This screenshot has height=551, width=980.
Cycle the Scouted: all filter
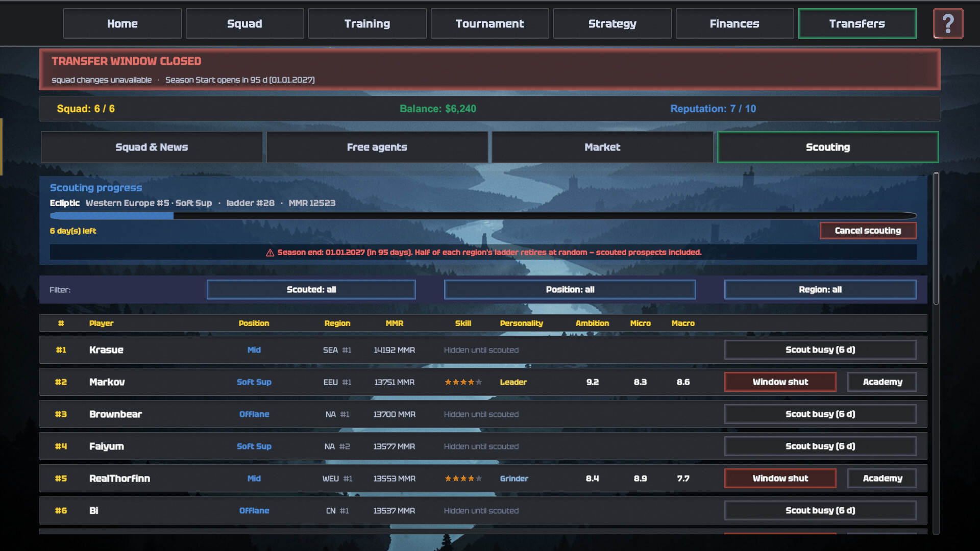tap(311, 290)
